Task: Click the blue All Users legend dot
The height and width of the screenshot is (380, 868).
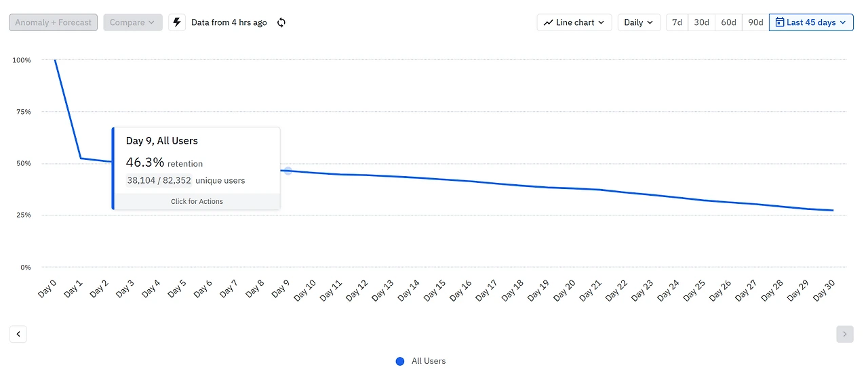Action: tap(400, 361)
